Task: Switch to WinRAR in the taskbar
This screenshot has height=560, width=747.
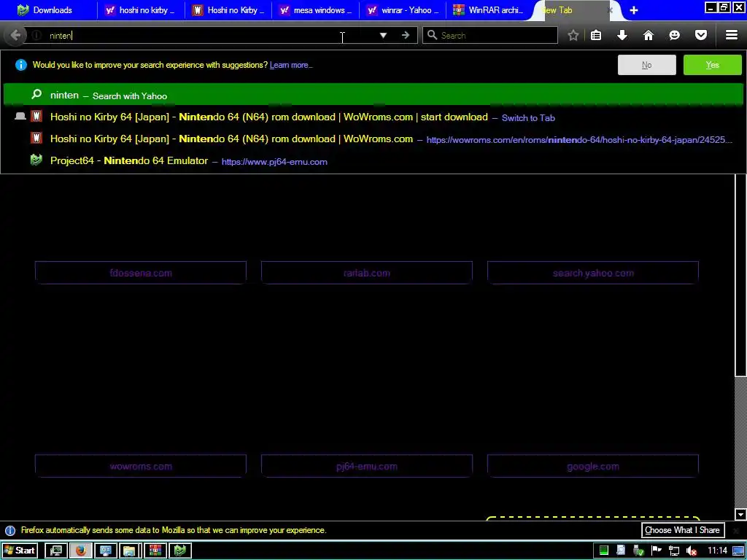Action: click(x=155, y=551)
